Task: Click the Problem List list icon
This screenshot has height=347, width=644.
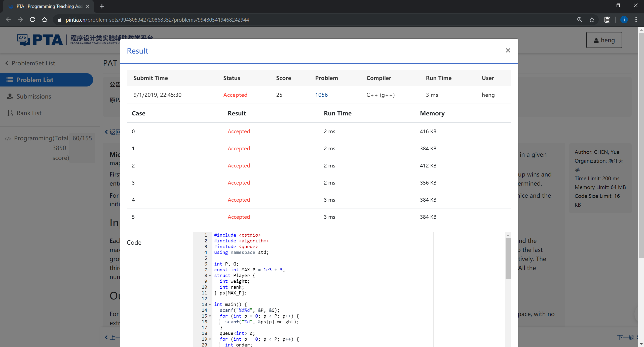Action: coord(10,80)
